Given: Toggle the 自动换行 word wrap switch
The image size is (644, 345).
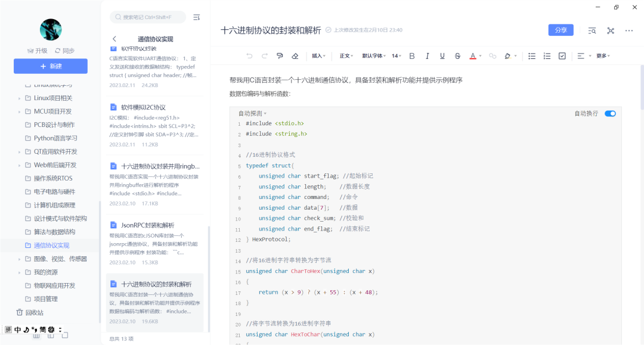Looking at the screenshot, I should [x=611, y=114].
